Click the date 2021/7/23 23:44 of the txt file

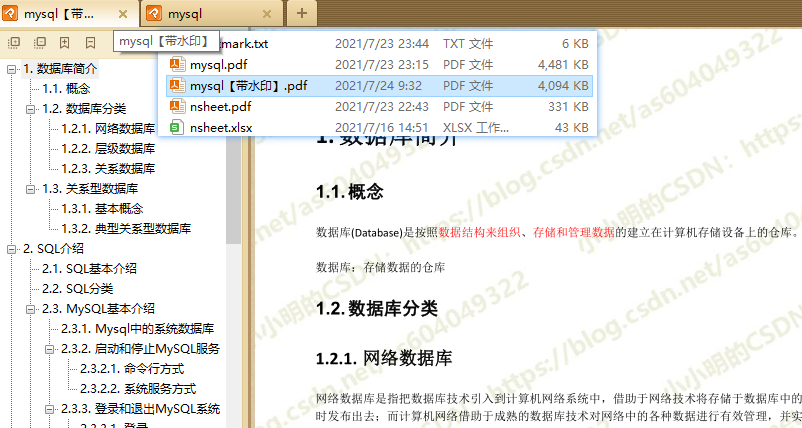382,43
